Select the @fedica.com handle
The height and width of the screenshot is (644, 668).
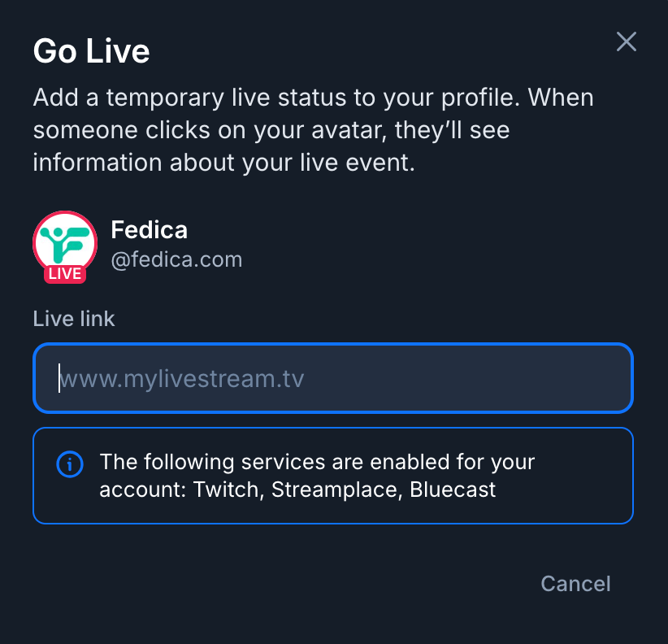tap(176, 260)
